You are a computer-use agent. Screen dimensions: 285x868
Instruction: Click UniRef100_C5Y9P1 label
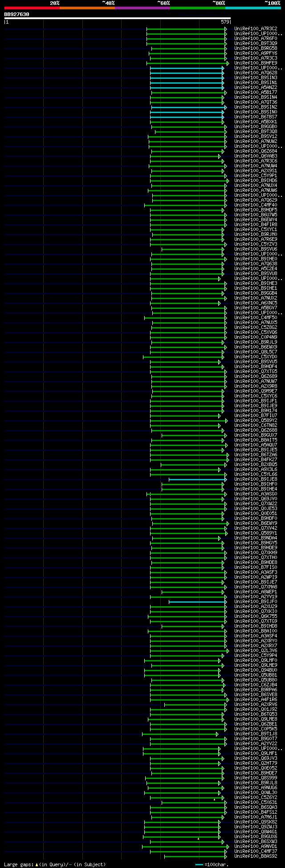256,176
